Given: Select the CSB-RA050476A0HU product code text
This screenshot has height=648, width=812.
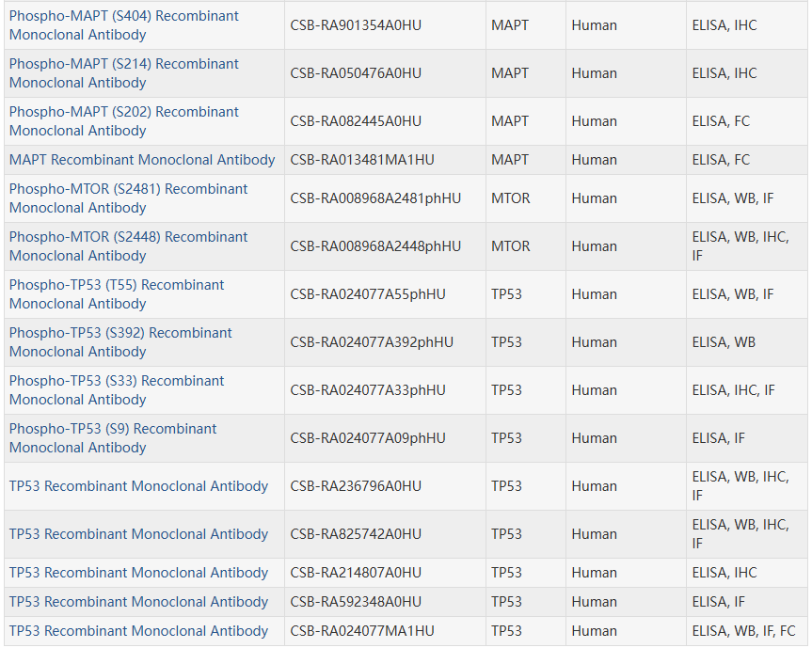Looking at the screenshot, I should coord(356,73).
